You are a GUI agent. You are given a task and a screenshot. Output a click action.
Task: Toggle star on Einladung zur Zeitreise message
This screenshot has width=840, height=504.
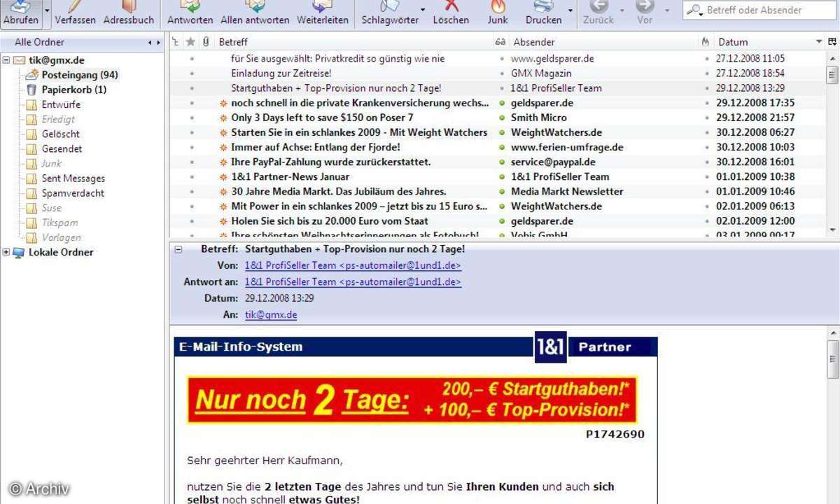click(x=191, y=73)
